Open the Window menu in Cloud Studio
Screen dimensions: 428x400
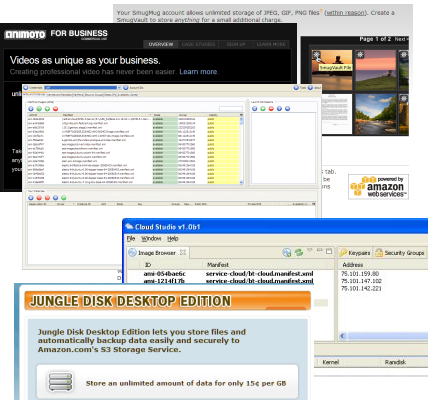[151, 239]
